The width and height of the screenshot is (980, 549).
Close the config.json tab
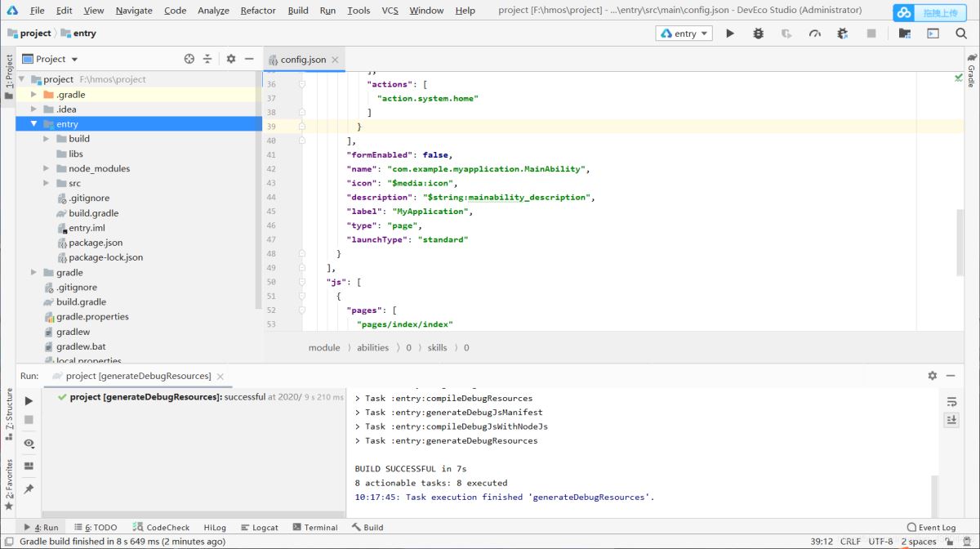coord(335,60)
